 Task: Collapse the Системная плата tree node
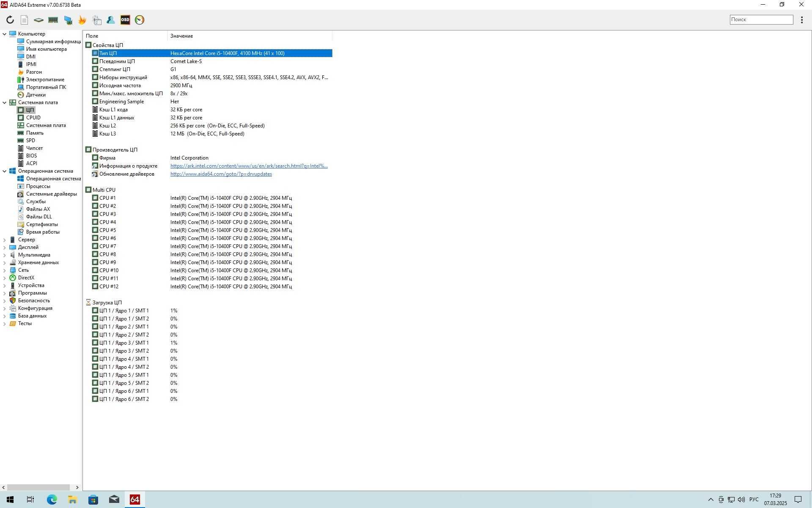[x=5, y=102]
